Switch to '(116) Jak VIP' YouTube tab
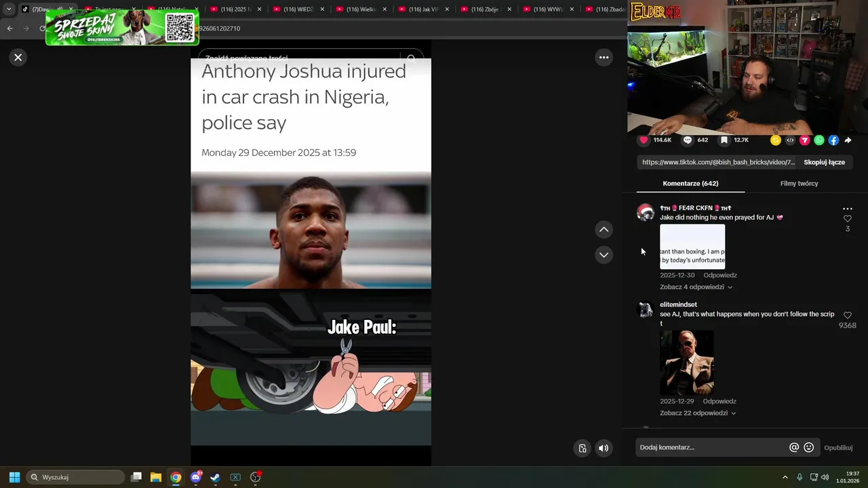This screenshot has width=868, height=488. (x=422, y=9)
